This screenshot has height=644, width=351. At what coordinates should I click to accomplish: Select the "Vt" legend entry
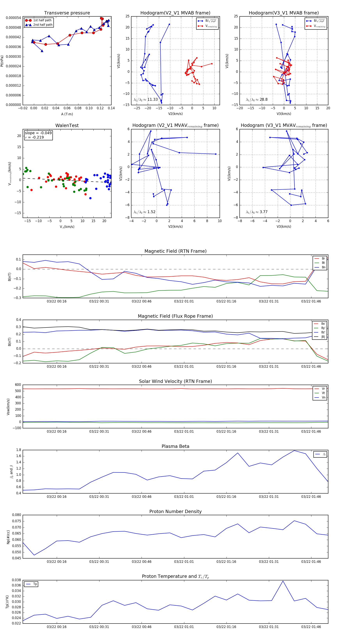(x=320, y=393)
